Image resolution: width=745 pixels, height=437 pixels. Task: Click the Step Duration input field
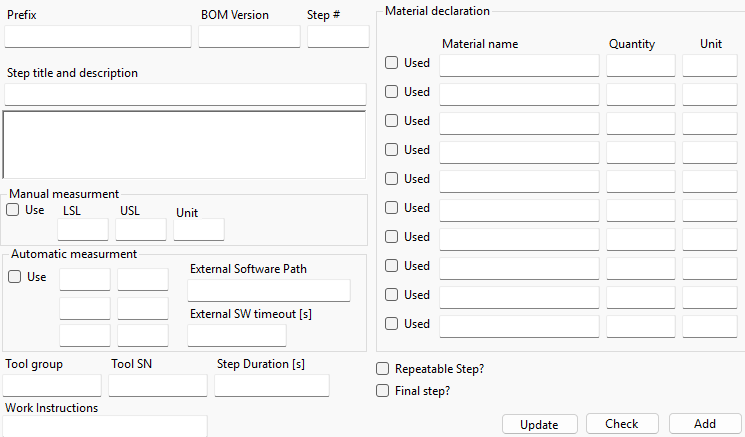pyautogui.click(x=272, y=386)
